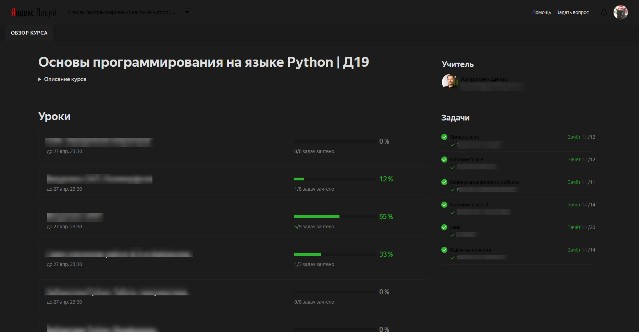
Task: Switch to the ОБЗОР КУРСА tab
Action: coord(29,33)
